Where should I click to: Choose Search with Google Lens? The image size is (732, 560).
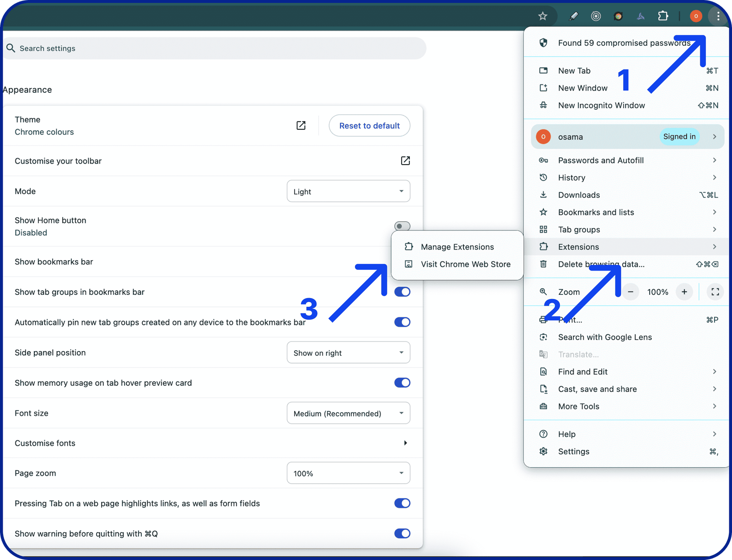tap(627, 337)
